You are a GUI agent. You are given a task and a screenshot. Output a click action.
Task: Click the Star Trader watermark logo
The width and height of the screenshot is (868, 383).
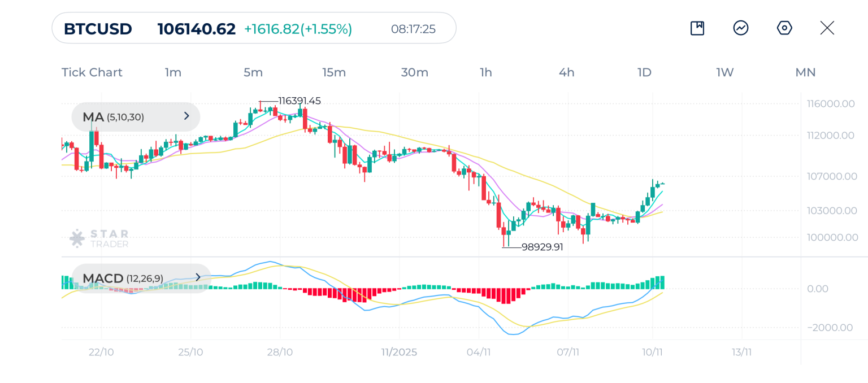[99, 238]
